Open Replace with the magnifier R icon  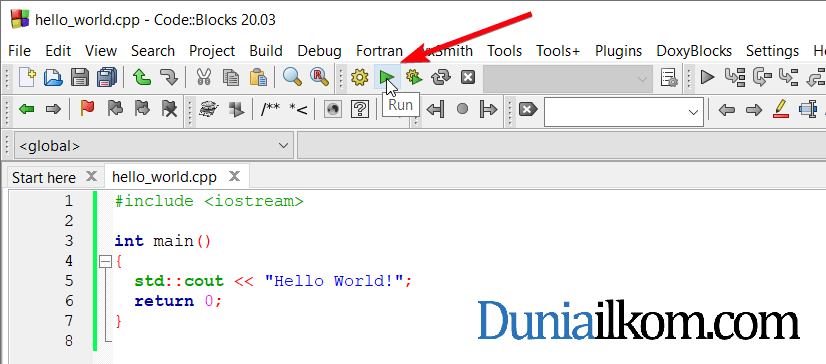click(x=319, y=77)
